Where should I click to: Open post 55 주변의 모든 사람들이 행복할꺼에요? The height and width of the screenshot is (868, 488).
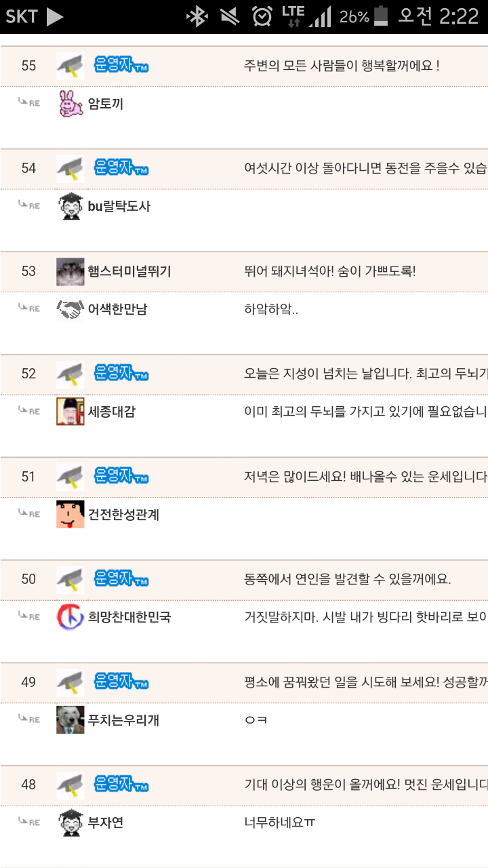(342, 66)
